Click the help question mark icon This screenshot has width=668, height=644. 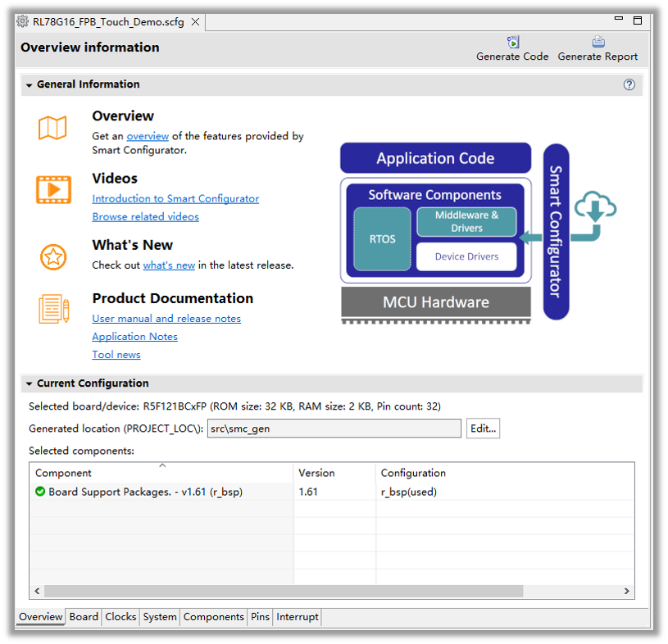(x=629, y=84)
